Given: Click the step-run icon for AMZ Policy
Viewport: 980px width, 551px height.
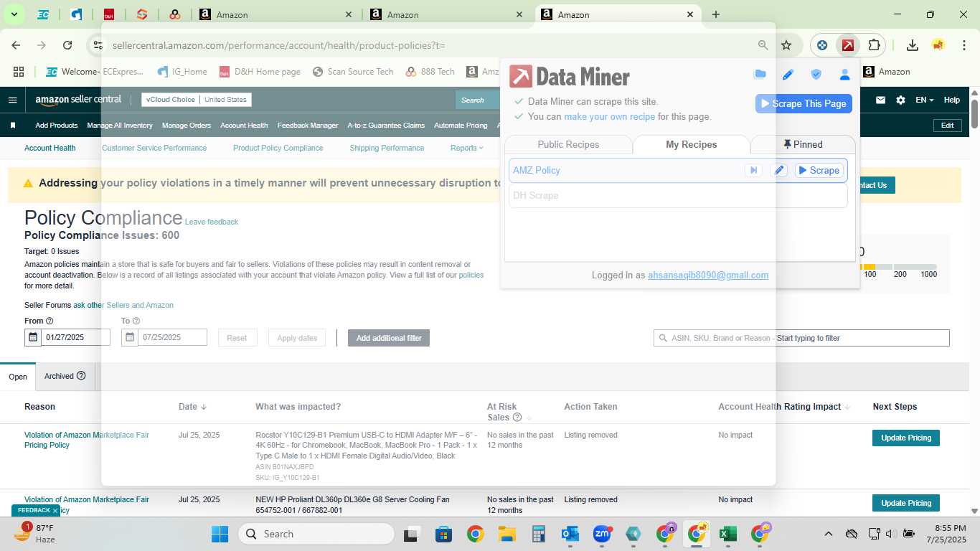Looking at the screenshot, I should coord(753,170).
